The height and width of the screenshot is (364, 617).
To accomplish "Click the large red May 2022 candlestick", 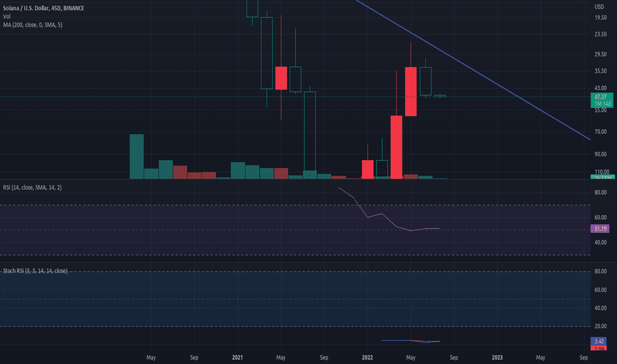I will (411, 91).
